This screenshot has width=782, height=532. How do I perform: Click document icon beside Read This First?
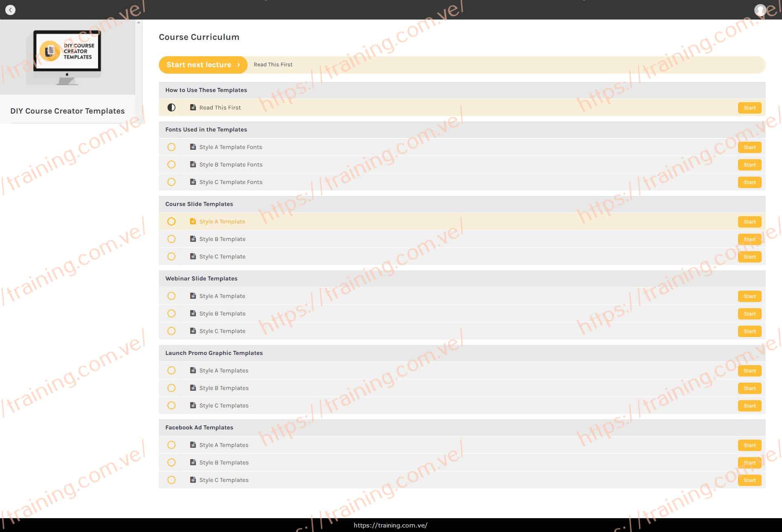click(x=193, y=107)
